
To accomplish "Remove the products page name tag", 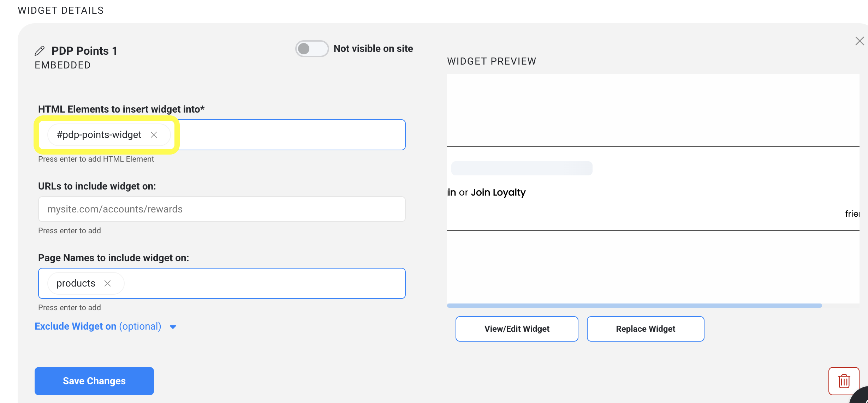I will tap(108, 283).
